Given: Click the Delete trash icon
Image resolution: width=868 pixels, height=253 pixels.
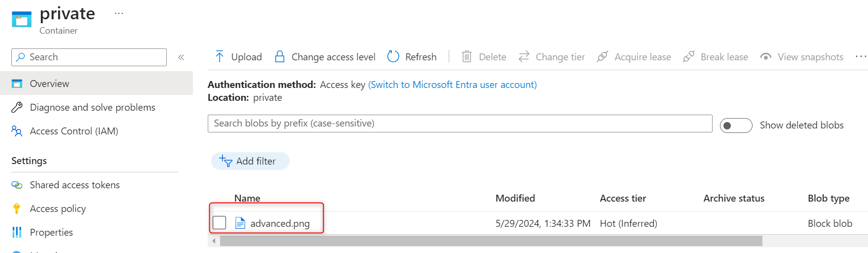Looking at the screenshot, I should click(x=467, y=57).
